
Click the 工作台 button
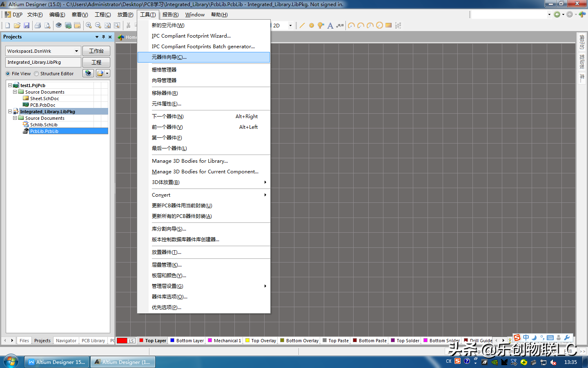click(96, 51)
